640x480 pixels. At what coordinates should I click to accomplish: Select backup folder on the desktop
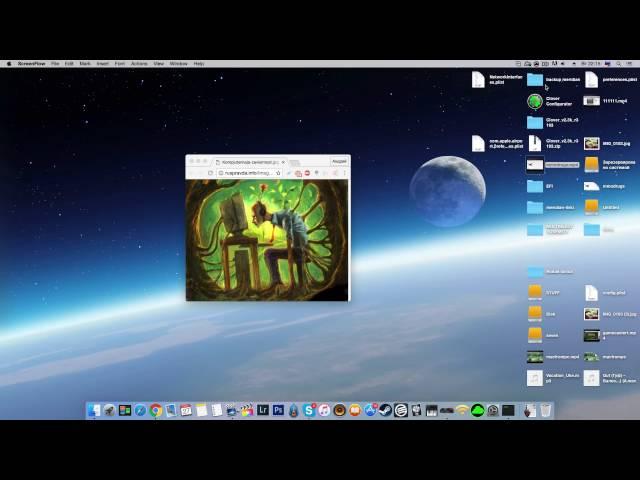click(x=535, y=80)
